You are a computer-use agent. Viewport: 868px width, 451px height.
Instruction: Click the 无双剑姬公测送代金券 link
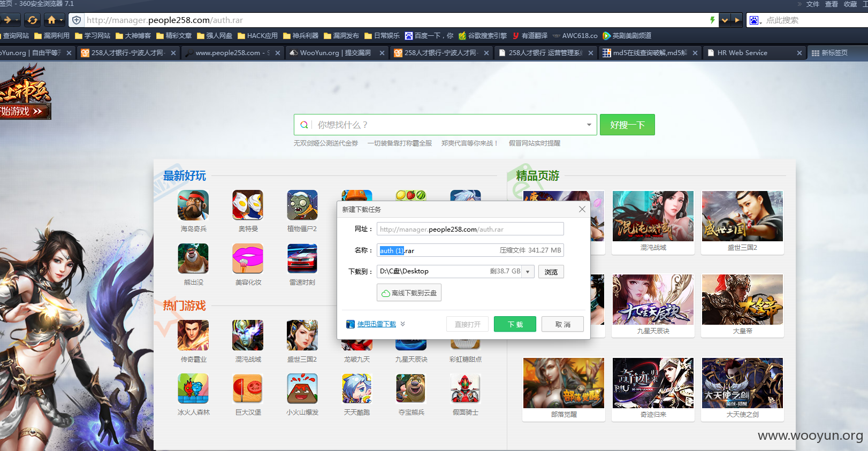(x=326, y=143)
